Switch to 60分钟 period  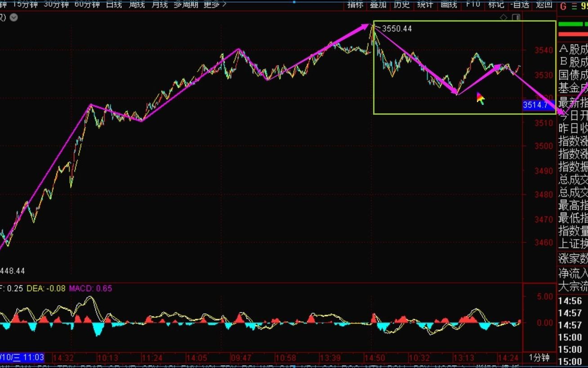point(87,4)
